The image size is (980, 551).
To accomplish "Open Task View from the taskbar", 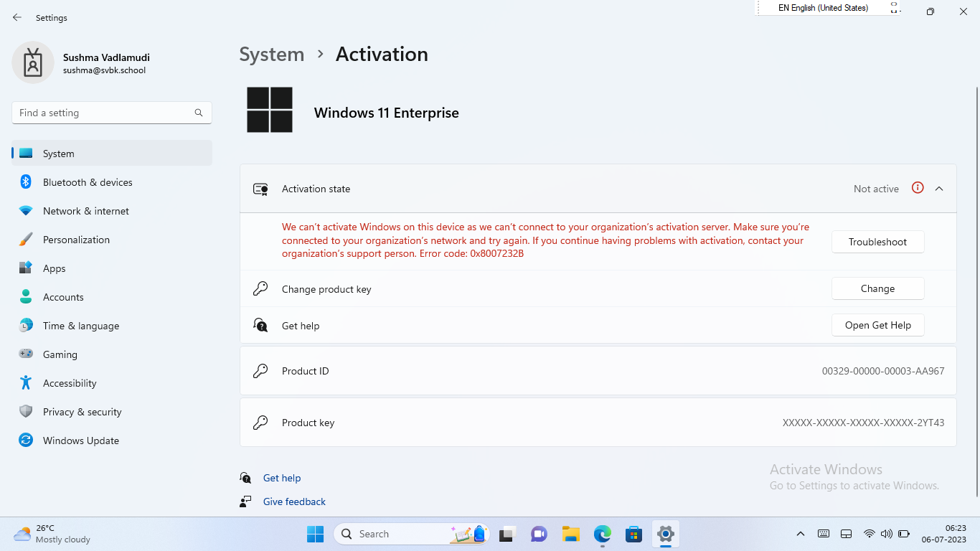I will [x=508, y=534].
